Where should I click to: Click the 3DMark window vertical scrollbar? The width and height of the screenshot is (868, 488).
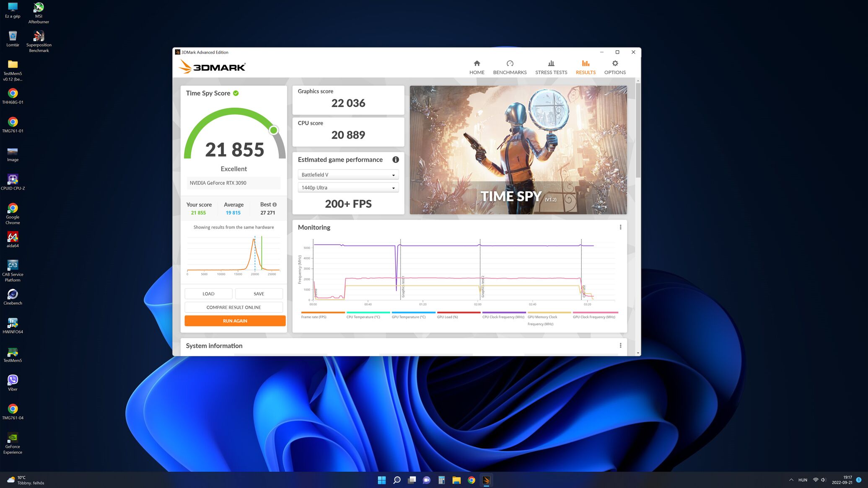638,130
